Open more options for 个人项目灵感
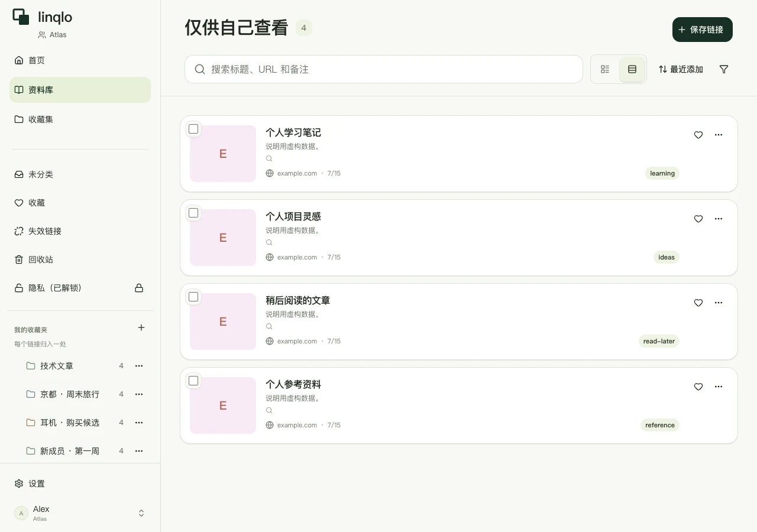 719,219
